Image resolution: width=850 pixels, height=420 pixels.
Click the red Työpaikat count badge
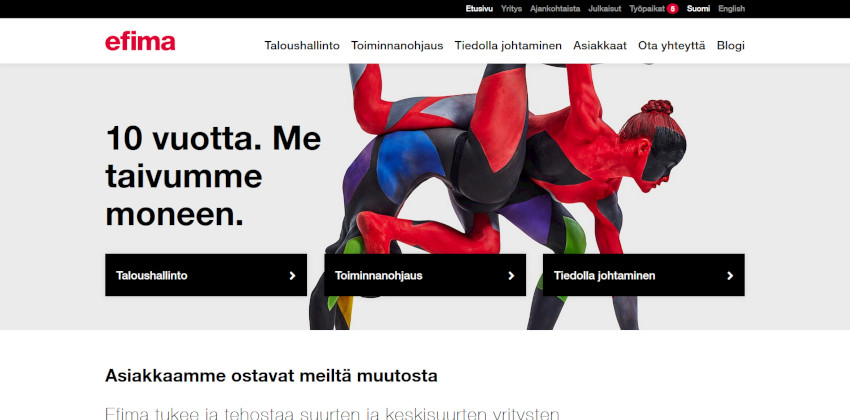click(x=672, y=9)
